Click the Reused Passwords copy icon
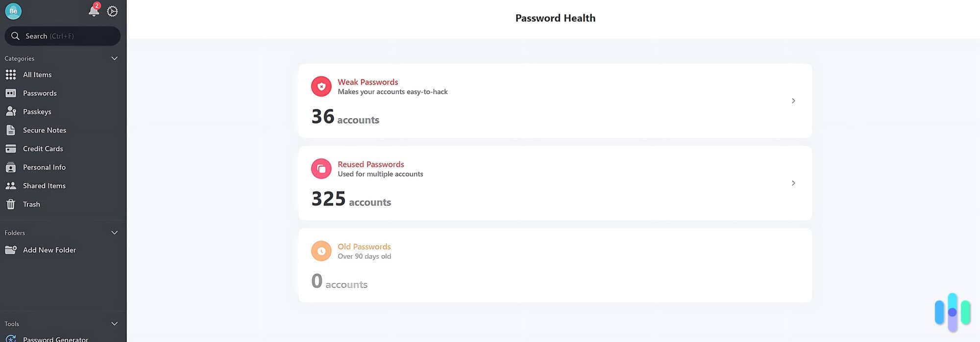 [321, 168]
